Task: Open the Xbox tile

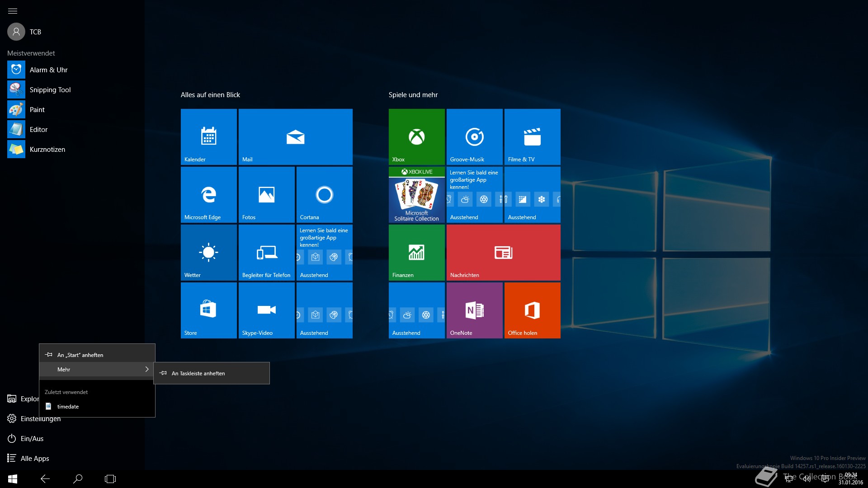Action: [x=417, y=137]
